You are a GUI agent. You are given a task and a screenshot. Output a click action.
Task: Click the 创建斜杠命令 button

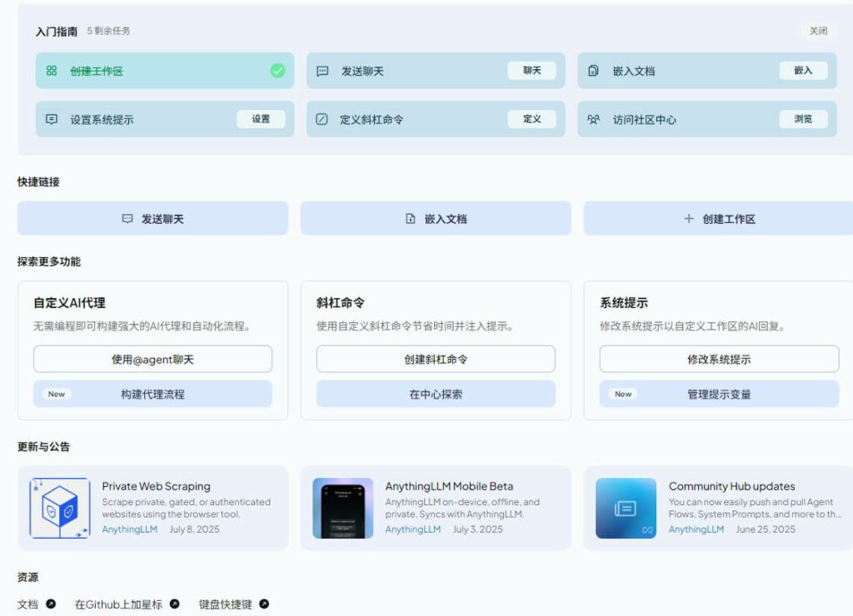click(435, 359)
